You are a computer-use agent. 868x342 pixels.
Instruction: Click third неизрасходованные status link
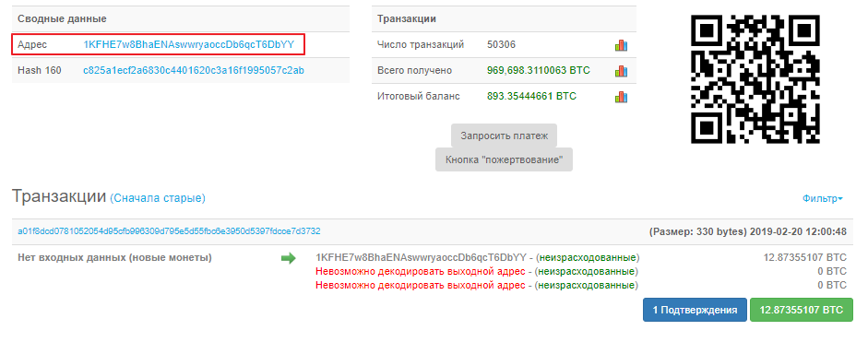point(586,286)
